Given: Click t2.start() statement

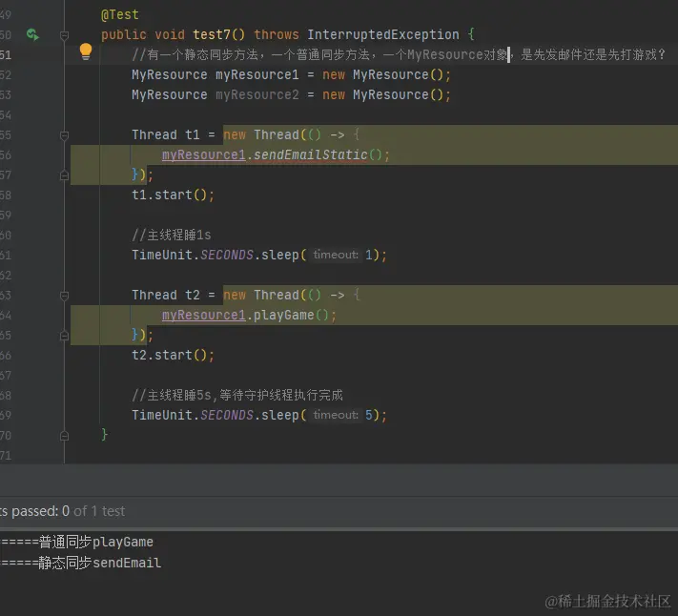Looking at the screenshot, I should click(173, 356).
